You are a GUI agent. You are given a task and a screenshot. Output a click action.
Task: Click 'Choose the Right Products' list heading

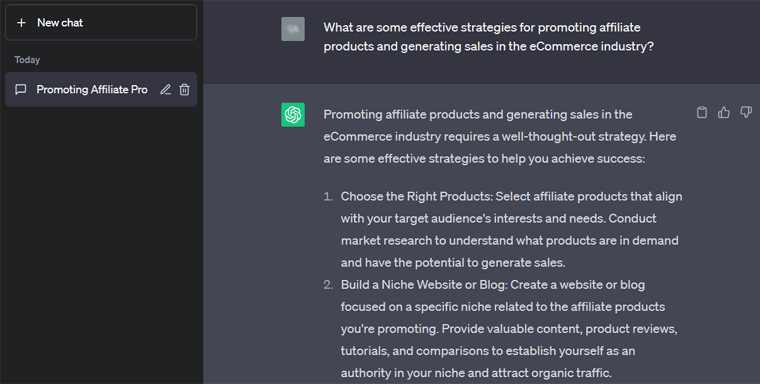pyautogui.click(x=417, y=196)
